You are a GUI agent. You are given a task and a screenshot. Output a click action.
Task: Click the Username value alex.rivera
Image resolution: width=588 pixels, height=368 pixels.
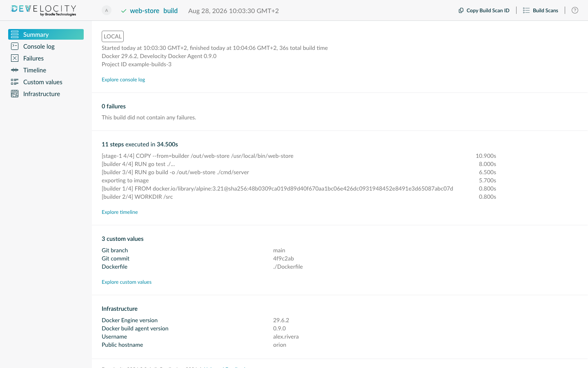tap(286, 337)
